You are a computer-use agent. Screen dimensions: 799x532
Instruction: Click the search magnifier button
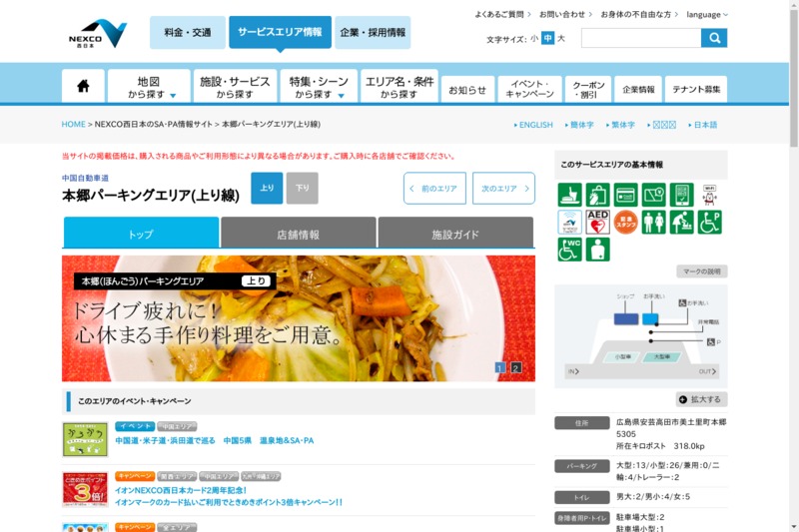click(714, 38)
